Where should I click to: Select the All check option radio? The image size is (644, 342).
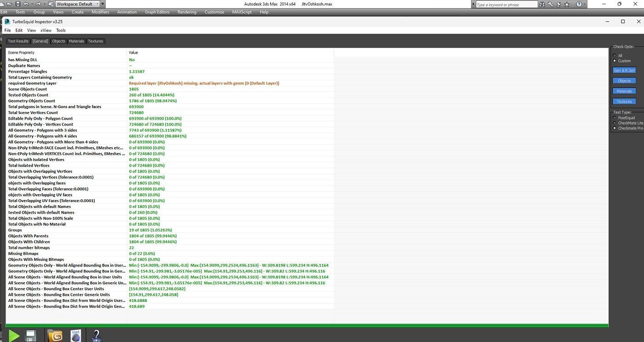click(x=614, y=55)
